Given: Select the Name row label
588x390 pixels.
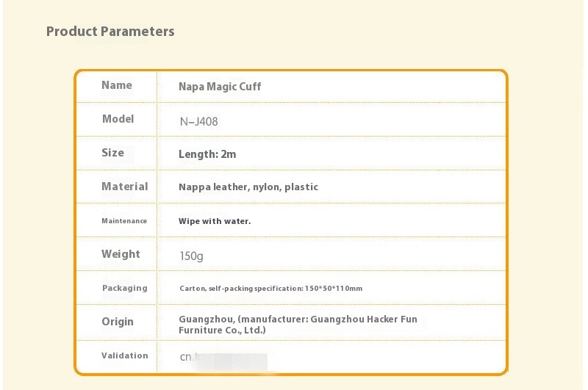Looking at the screenshot, I should click(x=117, y=85).
